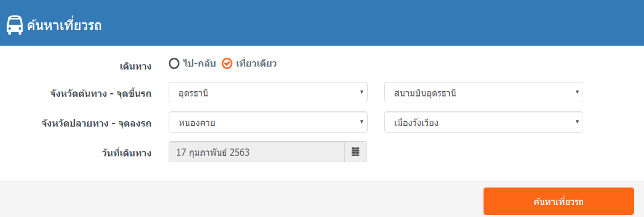Screen dimensions: 644x217
Task: Click the orange ค้นหาเที่ยวรถ search button
Action: (558, 201)
